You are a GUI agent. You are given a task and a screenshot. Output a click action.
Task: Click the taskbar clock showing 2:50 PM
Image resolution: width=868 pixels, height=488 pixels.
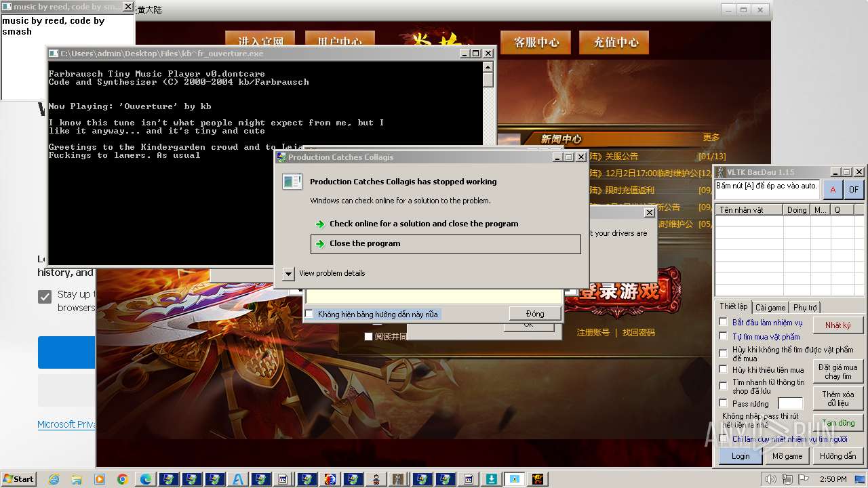(833, 479)
